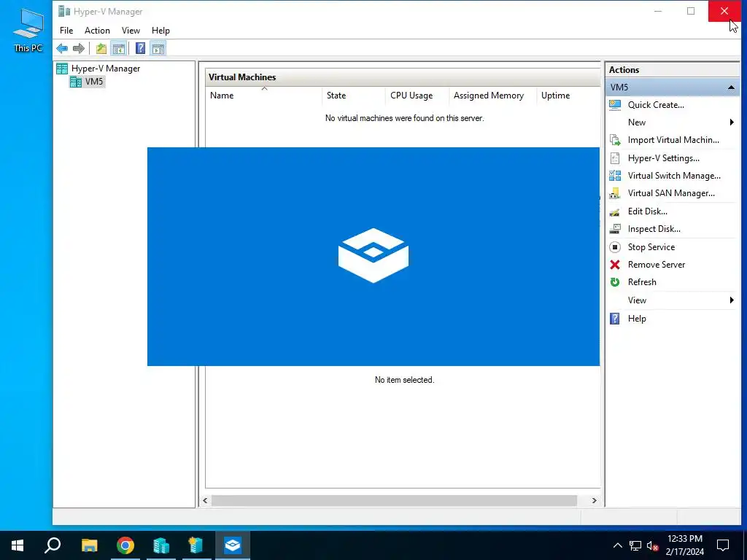Expand the New submenu arrow

[x=732, y=122]
